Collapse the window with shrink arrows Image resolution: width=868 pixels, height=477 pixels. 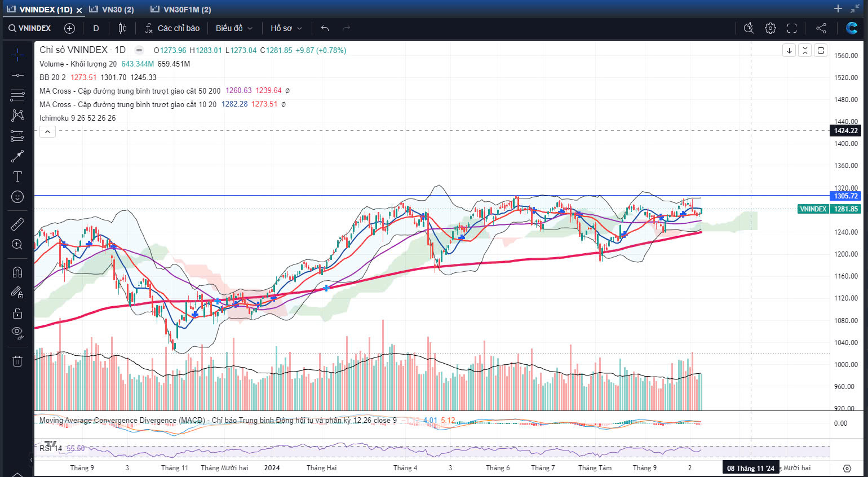click(855, 8)
